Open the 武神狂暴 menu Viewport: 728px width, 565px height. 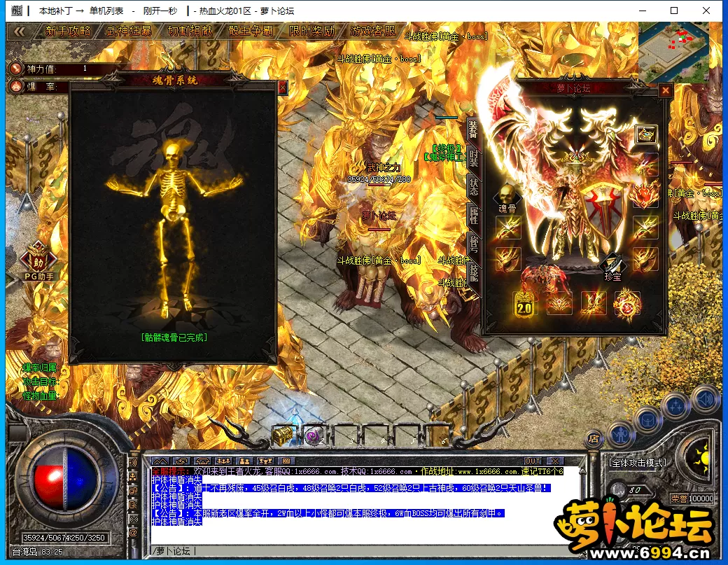[x=129, y=31]
